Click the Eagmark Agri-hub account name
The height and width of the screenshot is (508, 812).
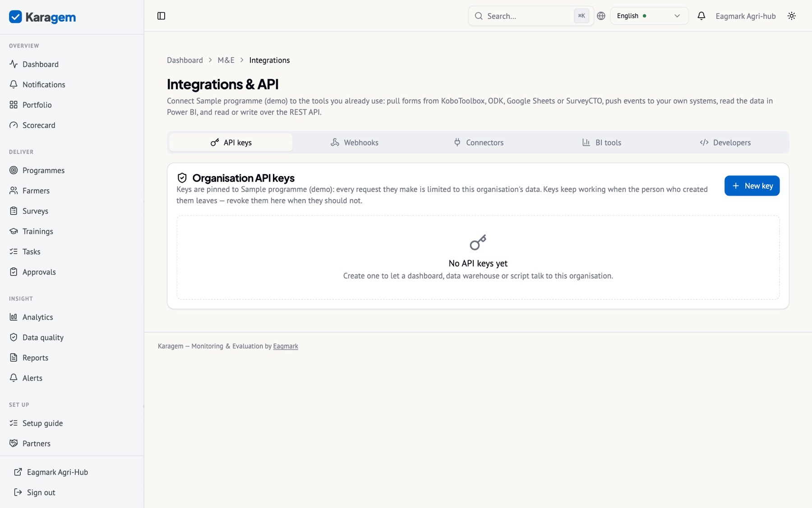[x=746, y=16]
